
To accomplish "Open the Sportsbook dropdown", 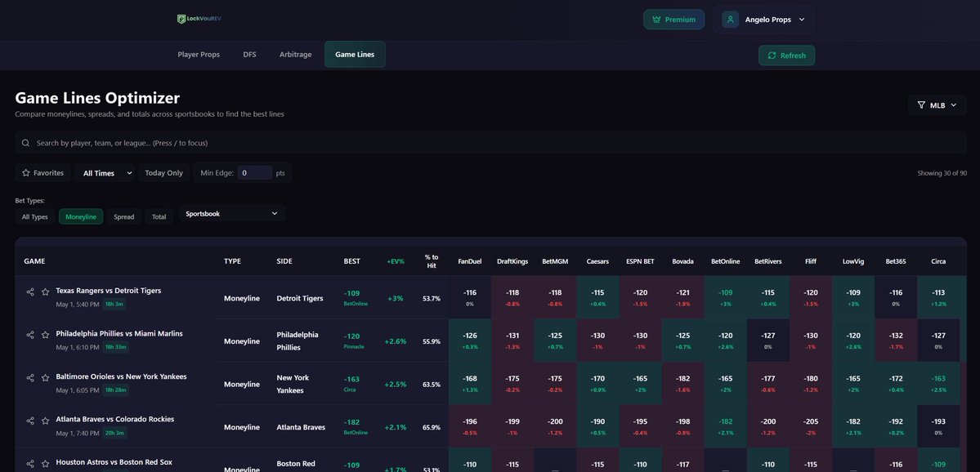I will (x=232, y=213).
